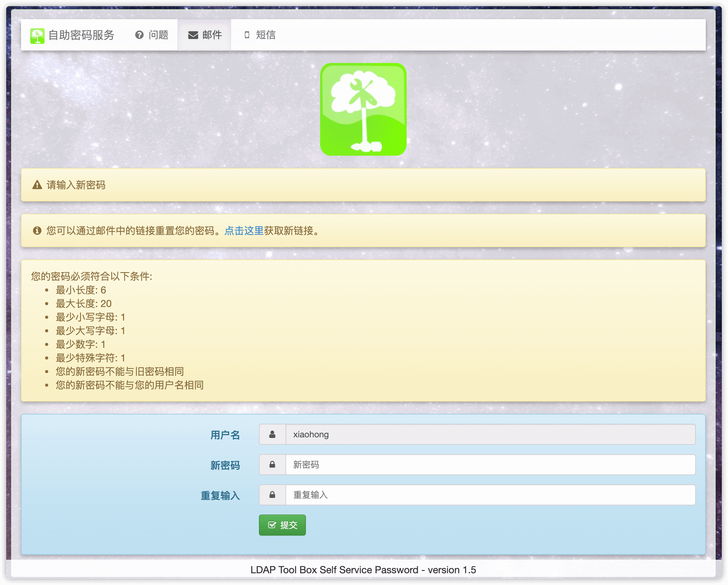Viewport: 728px width, 585px height.
Task: Focus the 重复输入 input field
Action: [490, 495]
